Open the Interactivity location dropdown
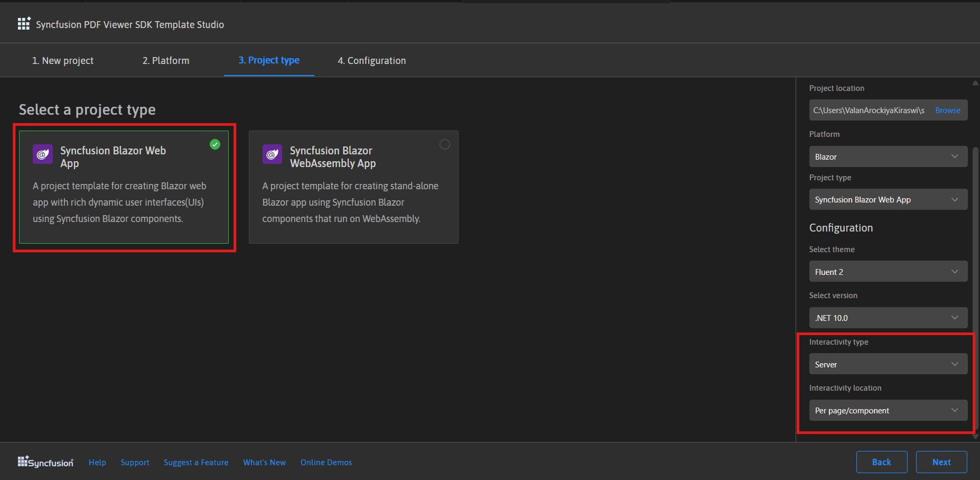The image size is (980, 480). pyautogui.click(x=888, y=410)
